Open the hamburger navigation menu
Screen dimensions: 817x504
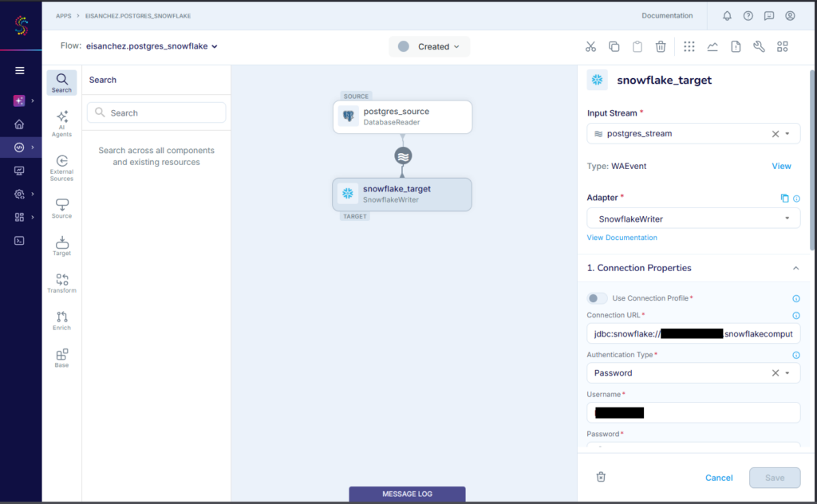click(x=20, y=70)
